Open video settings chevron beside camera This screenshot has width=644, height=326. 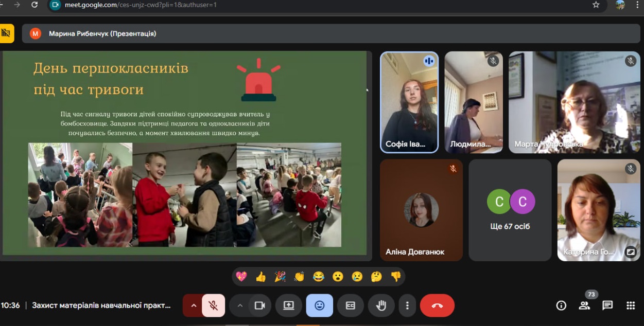[x=240, y=305]
